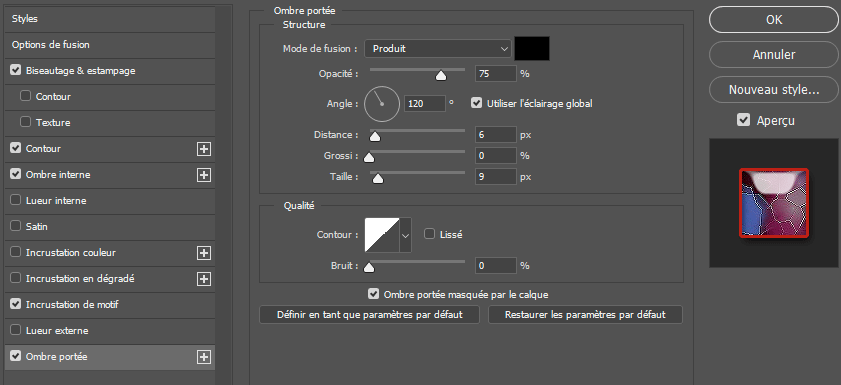Toggle Incrustation de motif checkbox

pos(16,304)
